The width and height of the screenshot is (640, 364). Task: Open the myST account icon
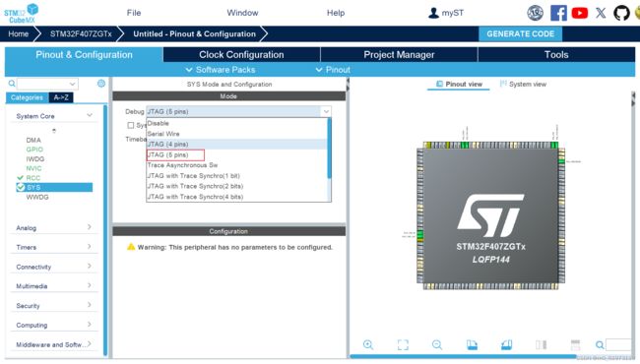433,13
